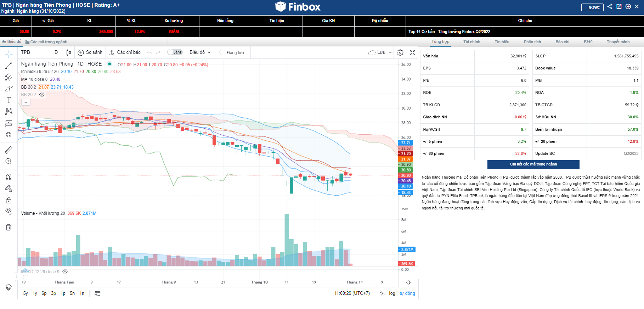Show the object tree layers panel
The height and width of the screenshot is (309, 644).
click(9, 287)
